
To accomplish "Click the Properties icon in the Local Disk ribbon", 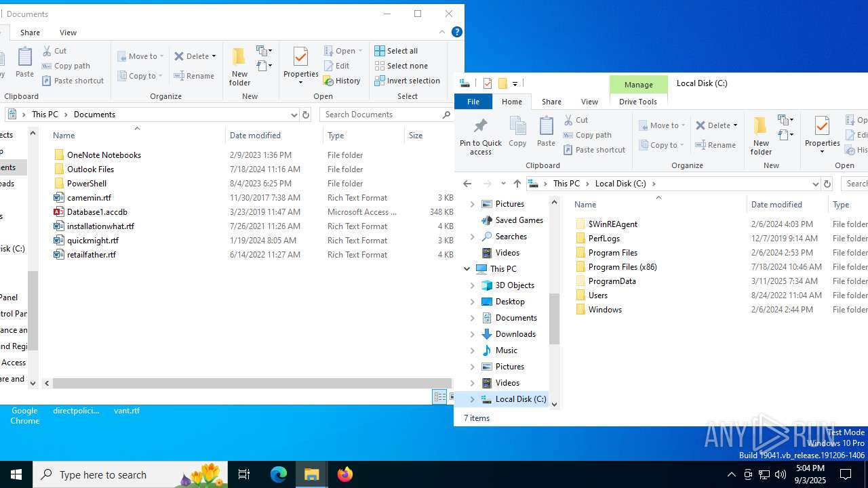I will point(822,135).
